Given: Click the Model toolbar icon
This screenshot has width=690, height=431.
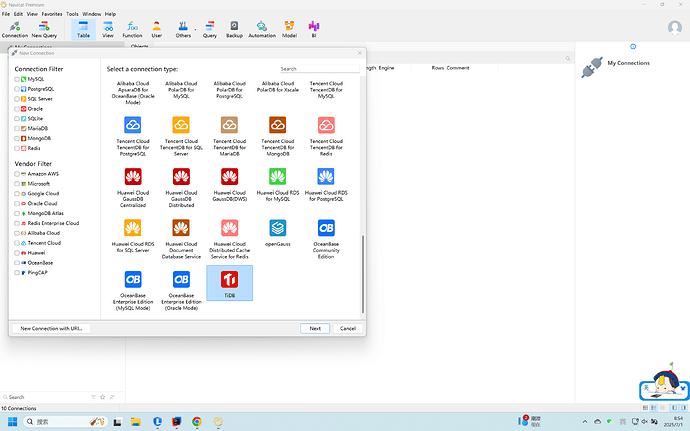Looking at the screenshot, I should pos(289,29).
